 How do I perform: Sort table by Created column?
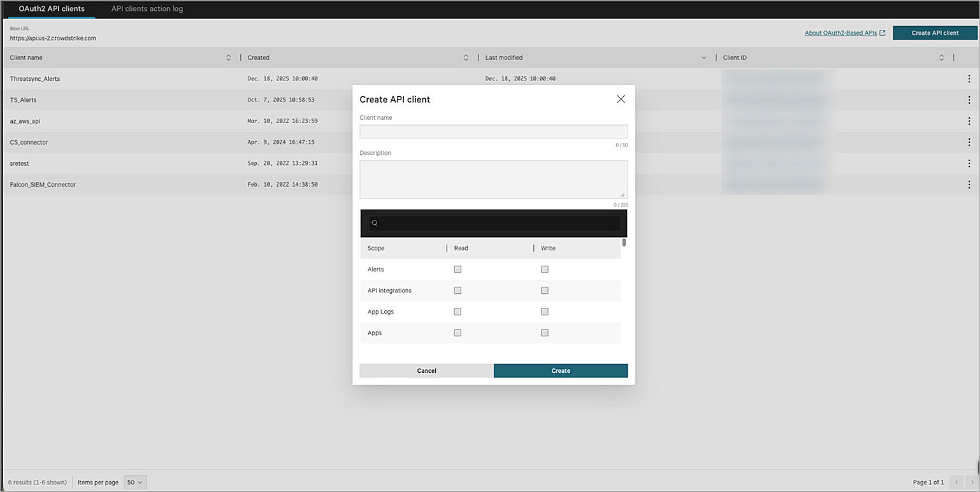(466, 57)
